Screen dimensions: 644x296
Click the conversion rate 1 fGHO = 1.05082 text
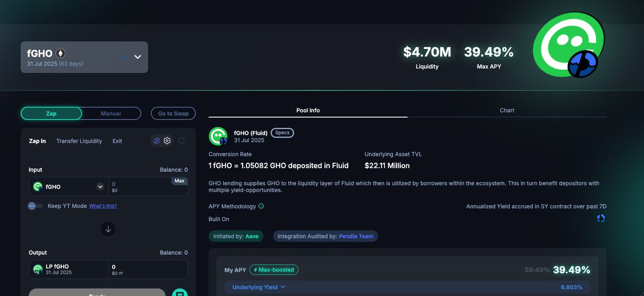(279, 165)
